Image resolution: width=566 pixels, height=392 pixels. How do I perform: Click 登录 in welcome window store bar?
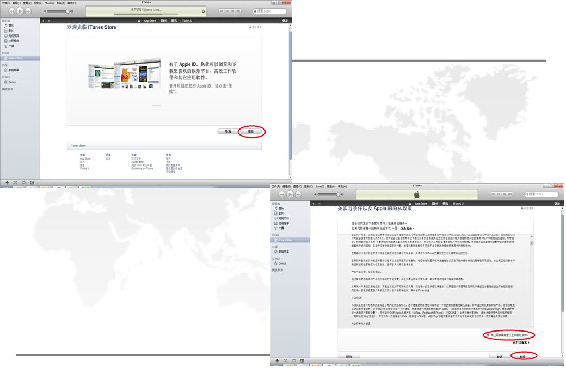click(285, 21)
